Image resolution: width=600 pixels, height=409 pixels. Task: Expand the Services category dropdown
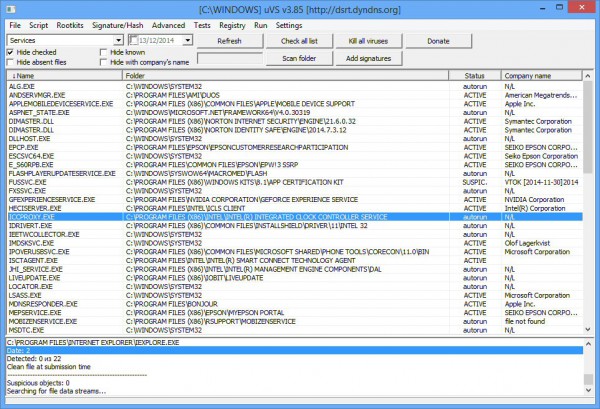tap(118, 40)
